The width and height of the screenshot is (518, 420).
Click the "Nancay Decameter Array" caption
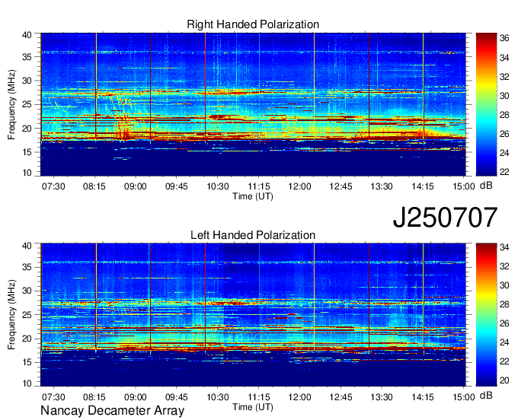(x=112, y=411)
